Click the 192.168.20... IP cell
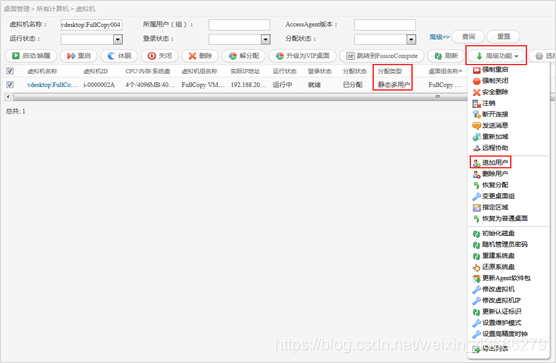 click(x=248, y=85)
